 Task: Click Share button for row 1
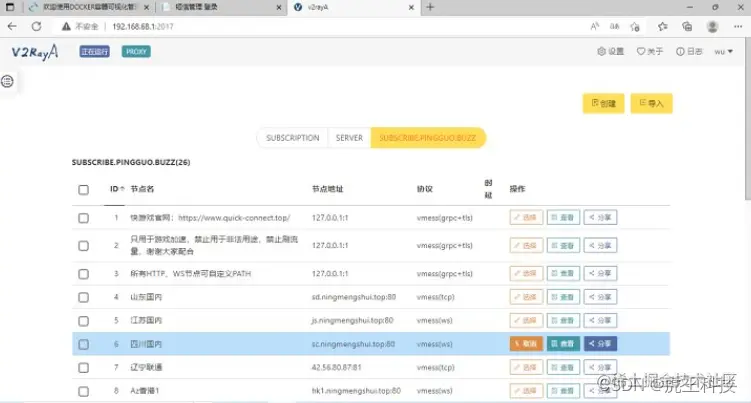[x=600, y=218]
